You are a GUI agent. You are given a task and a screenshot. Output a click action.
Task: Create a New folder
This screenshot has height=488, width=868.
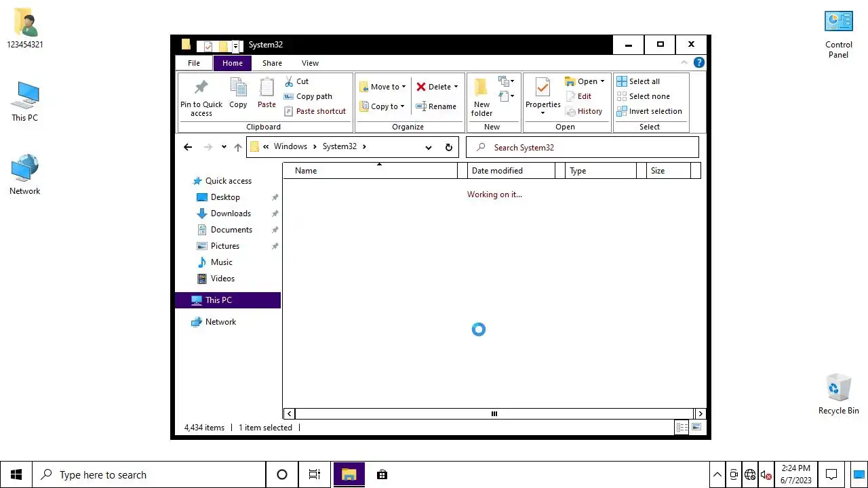coord(481,97)
